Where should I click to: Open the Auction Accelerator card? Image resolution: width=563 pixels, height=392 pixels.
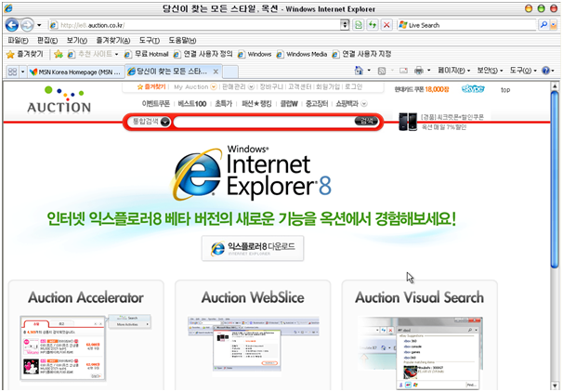coord(86,335)
